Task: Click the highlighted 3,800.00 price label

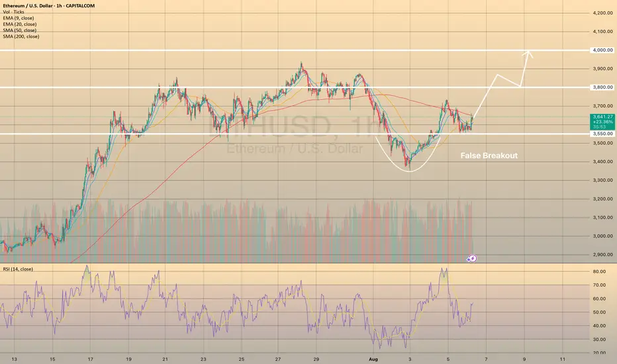Action: [x=603, y=87]
